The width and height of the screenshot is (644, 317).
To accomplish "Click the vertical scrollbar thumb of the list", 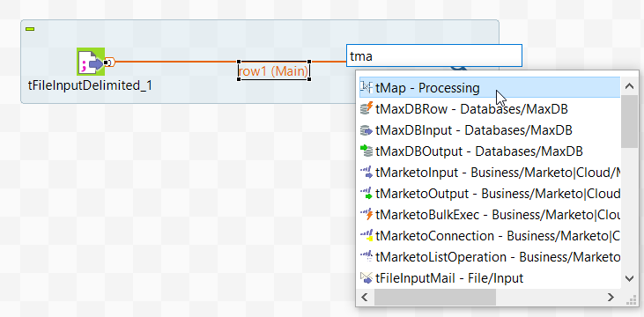I will (x=629, y=122).
